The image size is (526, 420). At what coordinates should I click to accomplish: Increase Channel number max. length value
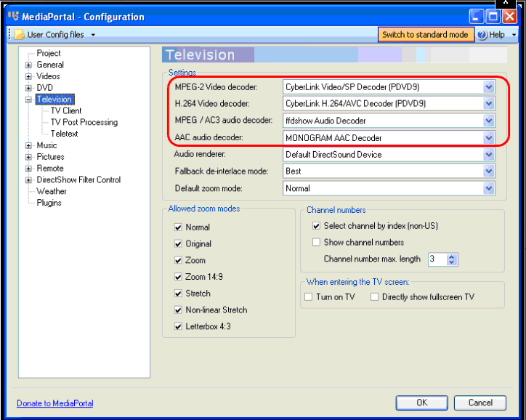coord(452,257)
